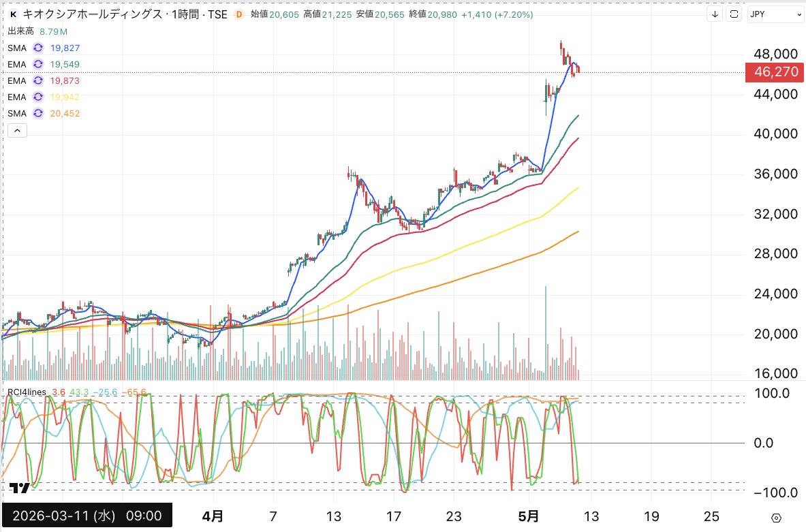Viewport: 806px width, 532px height.
Task: Click the 2026-03-11 (水) 09:00 date label
Action: point(87,516)
